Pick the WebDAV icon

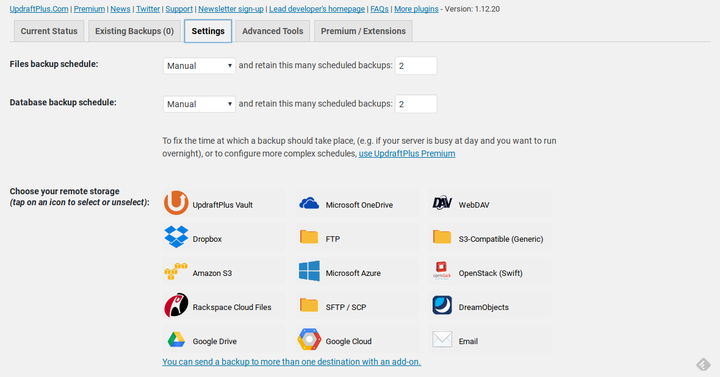pyautogui.click(x=442, y=203)
